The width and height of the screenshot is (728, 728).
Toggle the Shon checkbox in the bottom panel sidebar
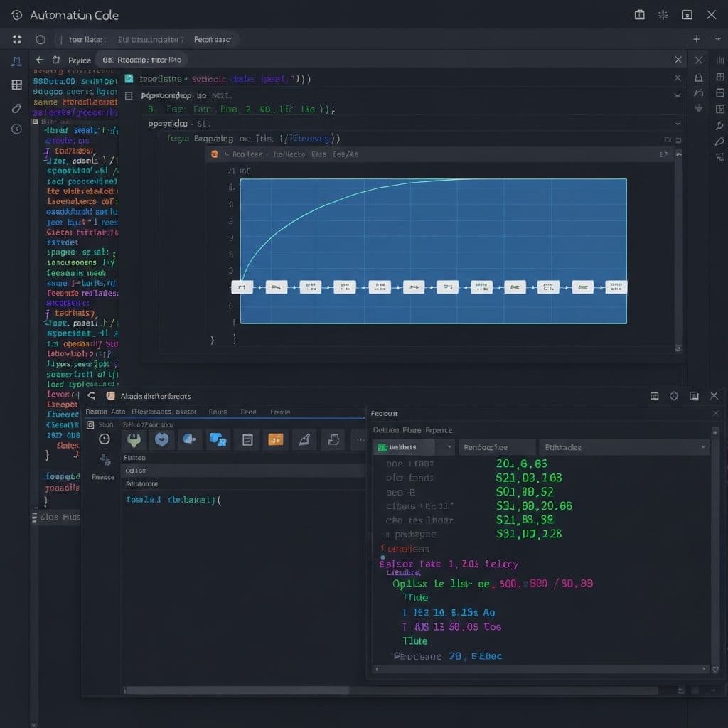[91, 424]
